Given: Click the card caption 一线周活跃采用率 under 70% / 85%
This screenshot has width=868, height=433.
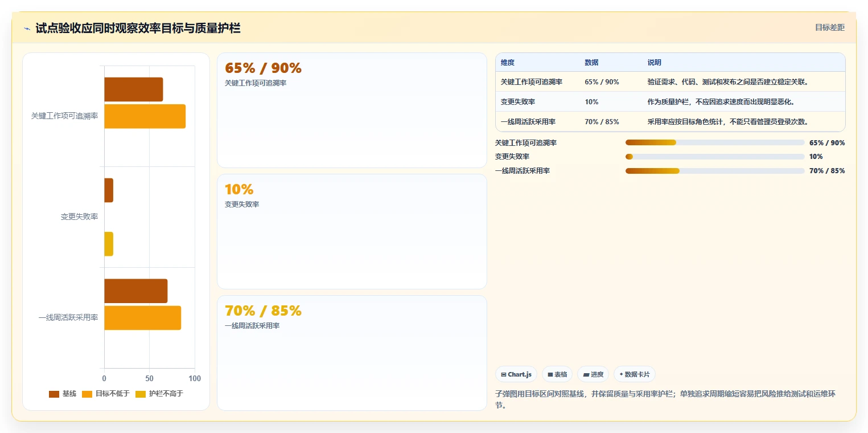Looking at the screenshot, I should click(x=252, y=326).
